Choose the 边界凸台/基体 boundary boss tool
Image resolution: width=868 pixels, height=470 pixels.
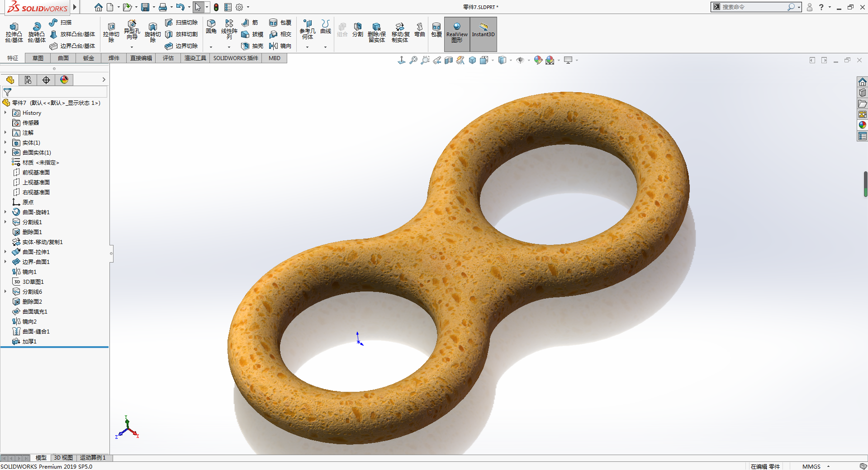[72, 46]
